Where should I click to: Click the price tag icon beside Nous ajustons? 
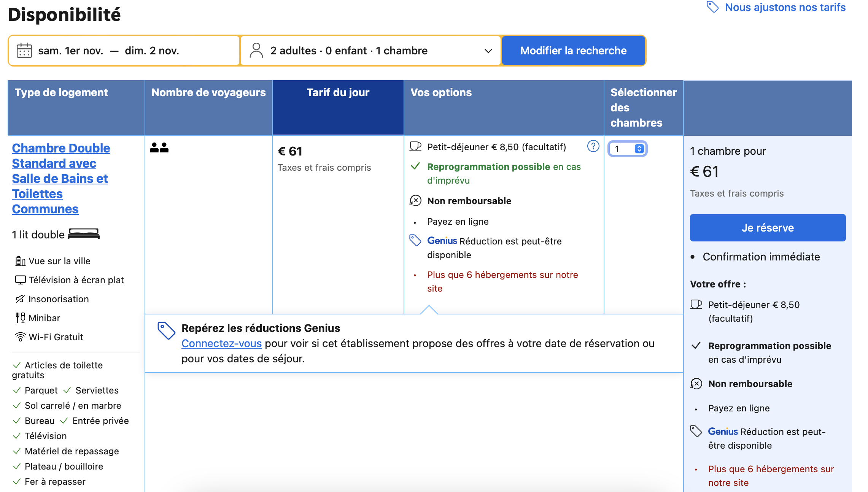pos(712,7)
